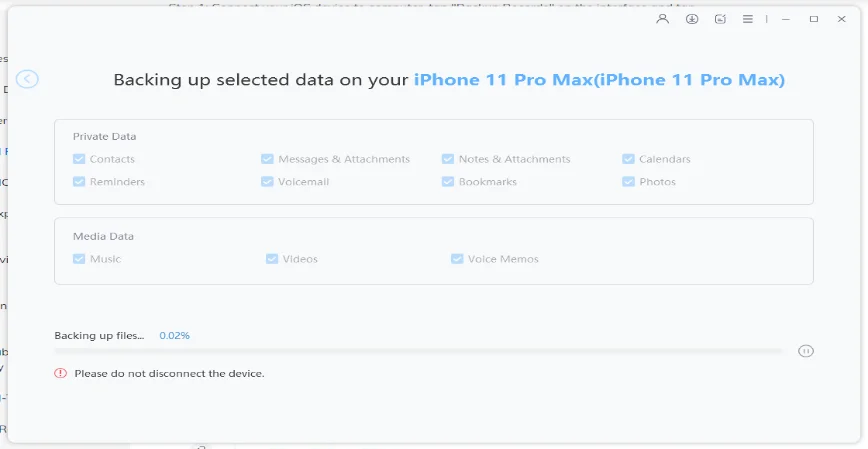This screenshot has width=868, height=449.
Task: Toggle the Reminders checkbox
Action: [x=79, y=182]
